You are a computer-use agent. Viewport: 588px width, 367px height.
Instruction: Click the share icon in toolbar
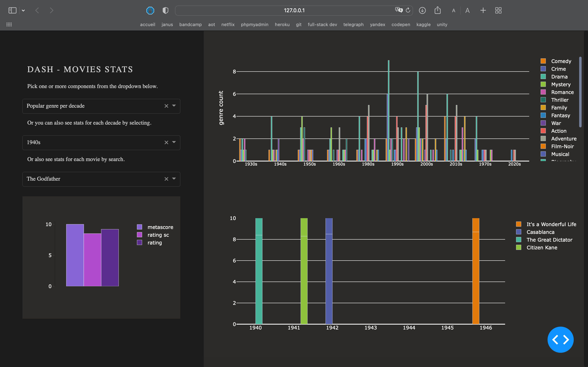[438, 10]
